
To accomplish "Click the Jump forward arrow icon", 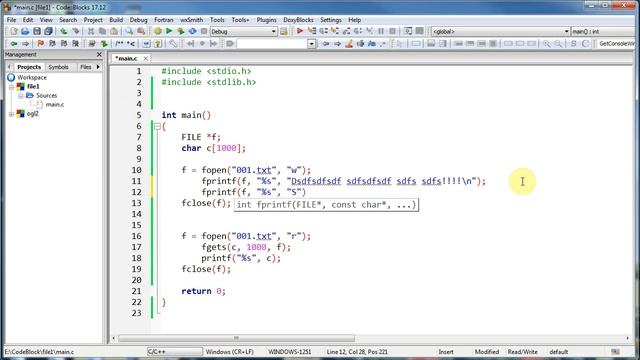I will (25, 44).
